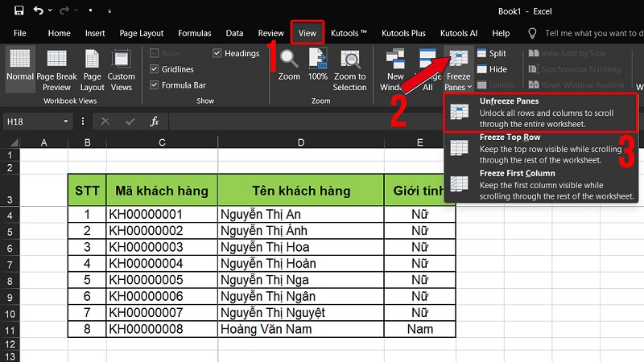Select column C header

pos(162,142)
